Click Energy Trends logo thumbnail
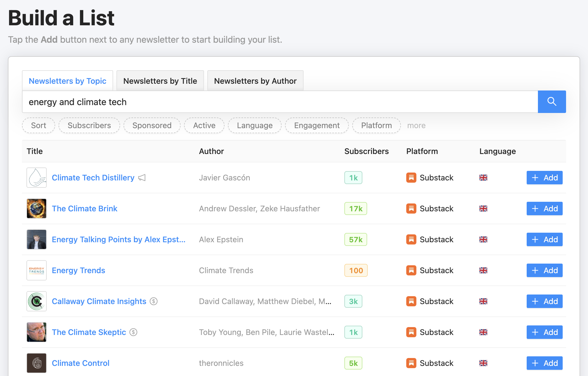This screenshot has height=376, width=588. (x=37, y=270)
